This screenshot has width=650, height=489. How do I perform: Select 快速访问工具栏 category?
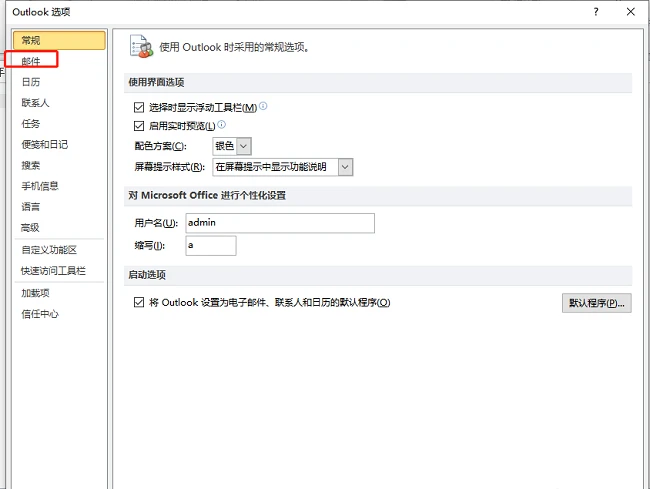click(53, 271)
